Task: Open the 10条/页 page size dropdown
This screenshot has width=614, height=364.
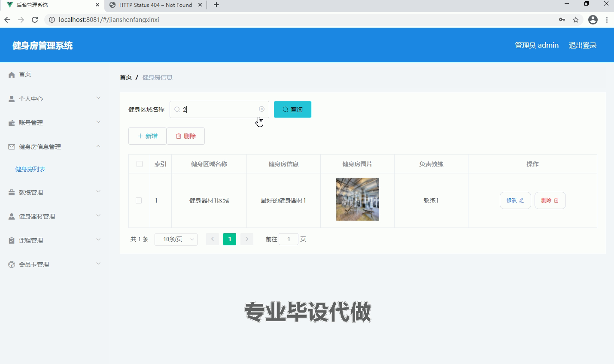Action: (176, 239)
